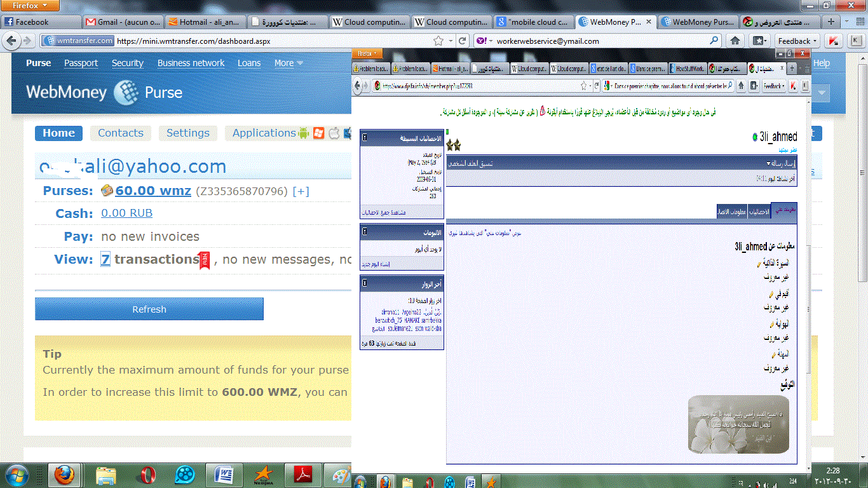This screenshot has height=488, width=868.
Task: Open Adobe Reader from the taskbar
Action: click(x=302, y=475)
